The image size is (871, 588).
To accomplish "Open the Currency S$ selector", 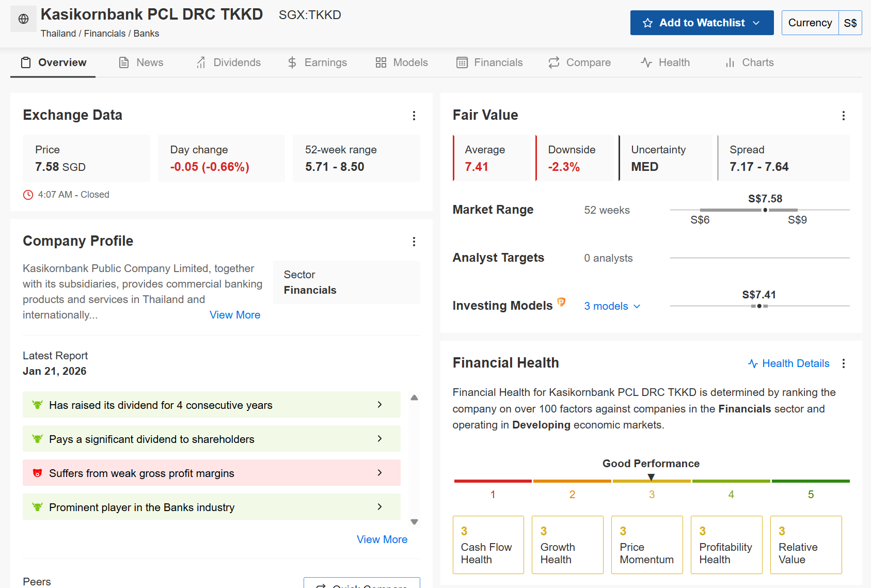I will 822,23.
